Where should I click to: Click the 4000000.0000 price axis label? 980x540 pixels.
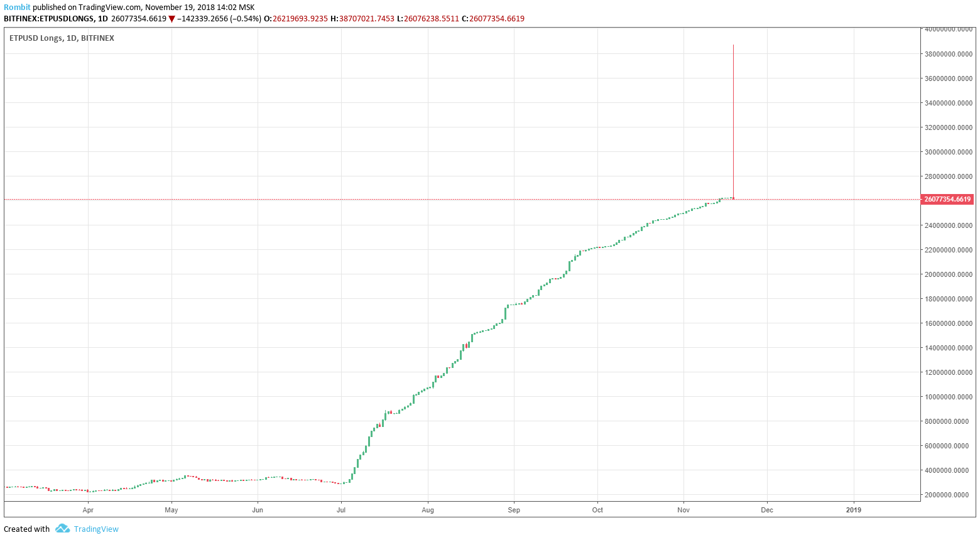(x=947, y=470)
